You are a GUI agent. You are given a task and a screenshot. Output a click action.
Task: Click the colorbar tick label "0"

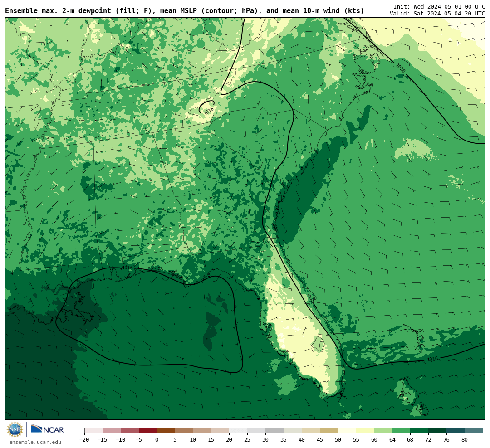tap(157, 439)
